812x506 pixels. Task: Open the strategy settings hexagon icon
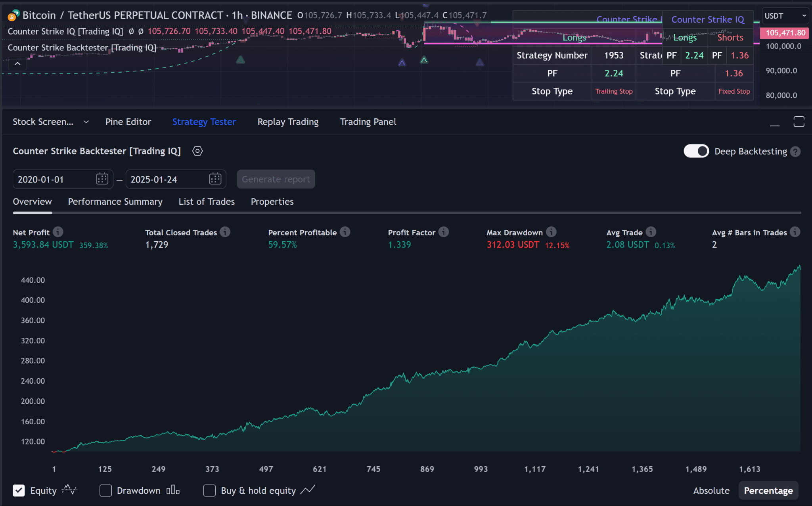tap(197, 151)
